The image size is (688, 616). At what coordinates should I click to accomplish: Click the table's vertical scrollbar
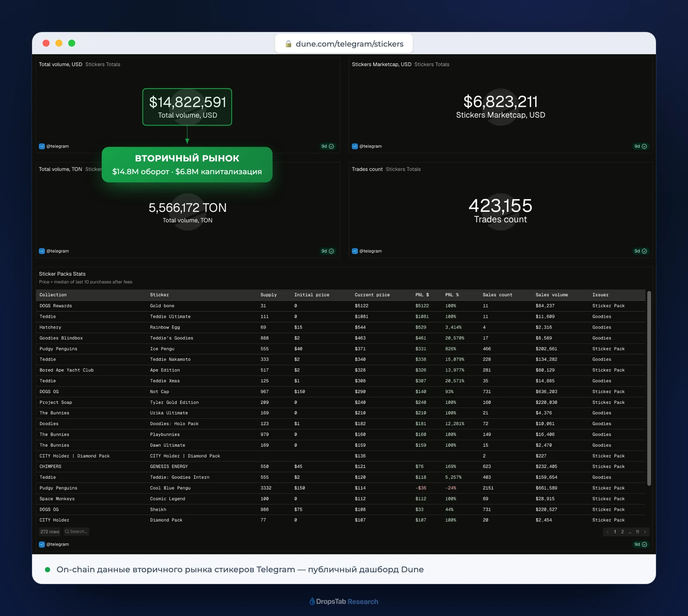[649, 388]
